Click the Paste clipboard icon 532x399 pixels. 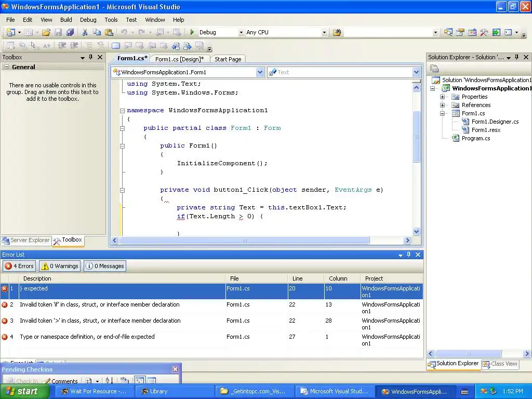point(109,32)
